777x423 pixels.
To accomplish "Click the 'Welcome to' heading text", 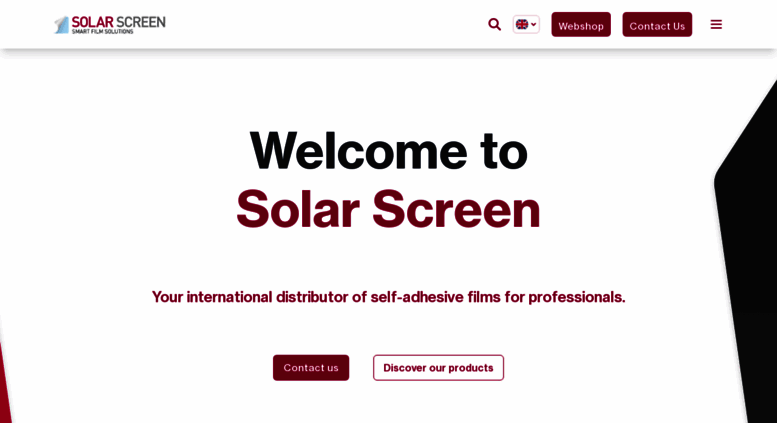I will coord(388,151).
